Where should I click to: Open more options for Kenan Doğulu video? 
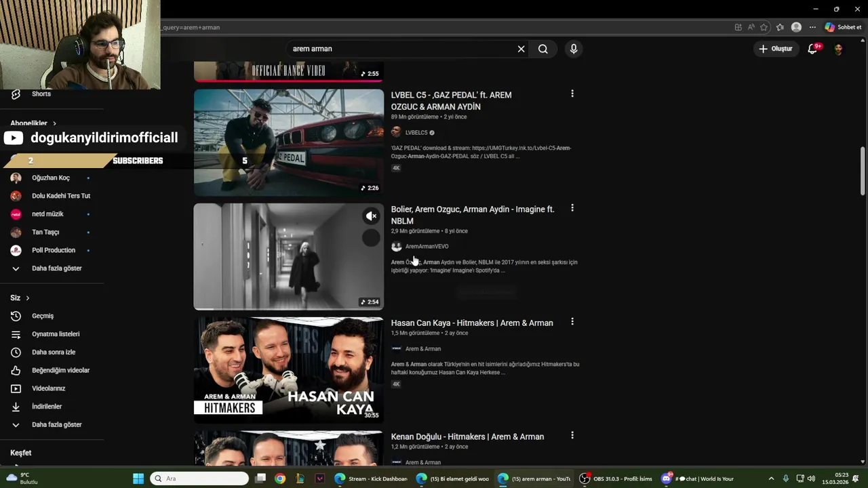572,436
